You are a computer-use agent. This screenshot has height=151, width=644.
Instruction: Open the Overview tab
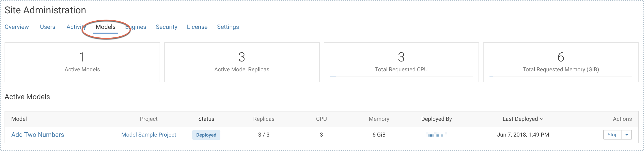[17, 27]
